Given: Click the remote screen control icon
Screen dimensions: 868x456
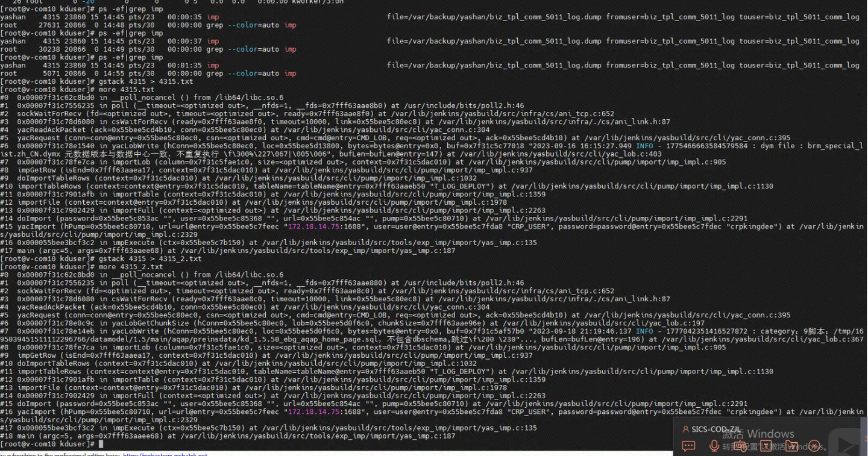Looking at the screenshot, I should click(740, 446).
